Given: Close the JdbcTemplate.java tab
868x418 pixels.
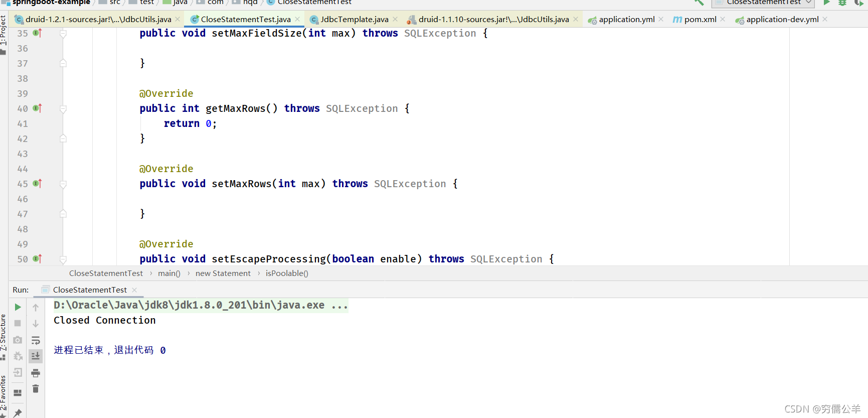Looking at the screenshot, I should [x=395, y=19].
